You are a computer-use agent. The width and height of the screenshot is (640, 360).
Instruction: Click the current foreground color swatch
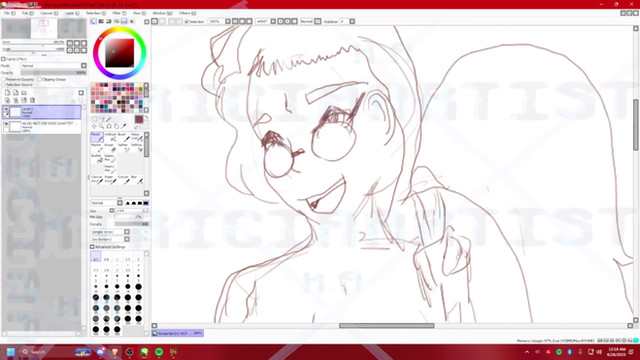139,119
